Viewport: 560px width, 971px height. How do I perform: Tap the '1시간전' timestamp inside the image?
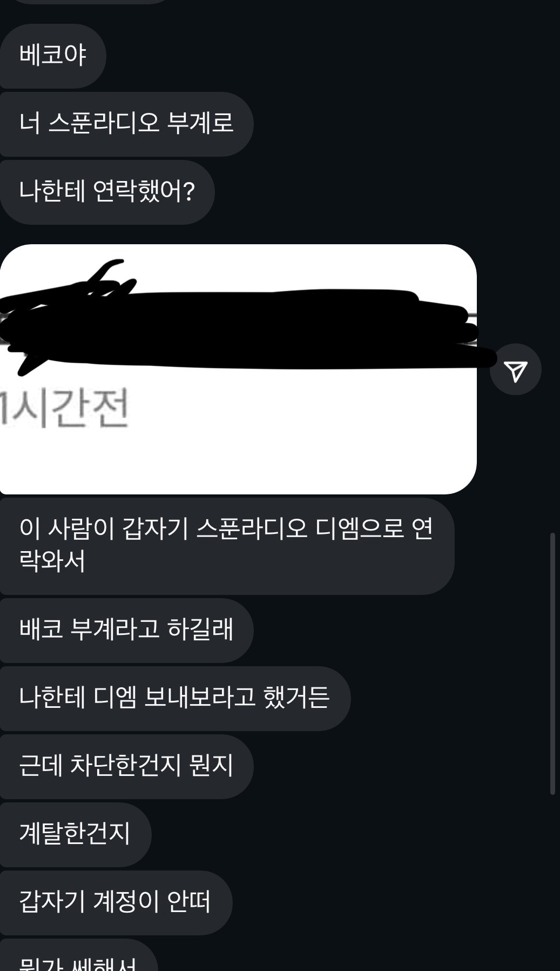pos(65,408)
